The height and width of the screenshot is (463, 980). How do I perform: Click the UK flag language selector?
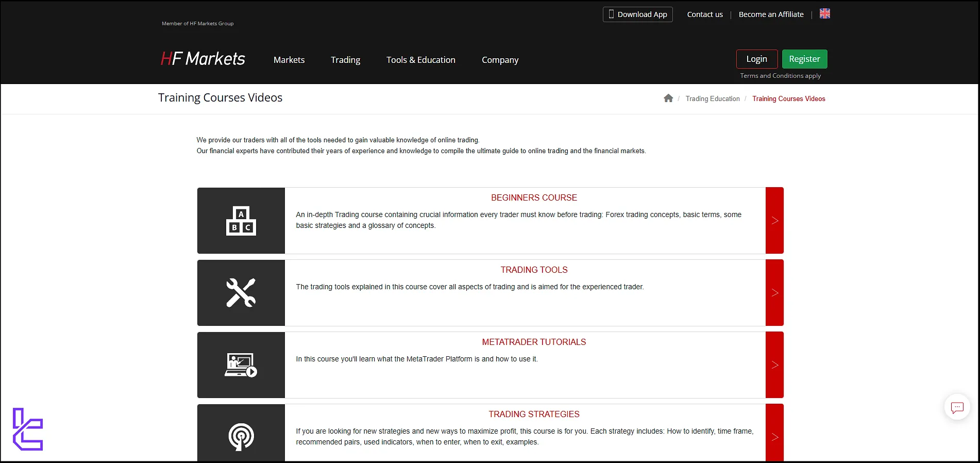coord(824,14)
